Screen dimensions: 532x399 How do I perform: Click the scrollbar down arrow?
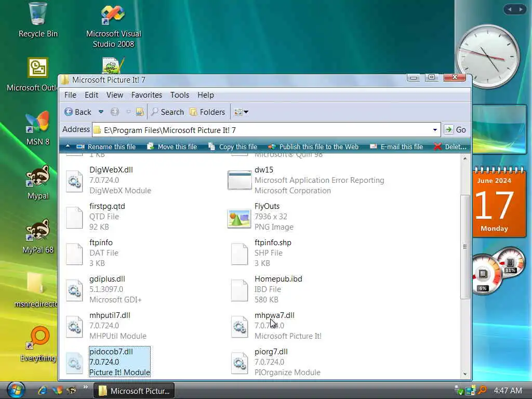point(465,374)
